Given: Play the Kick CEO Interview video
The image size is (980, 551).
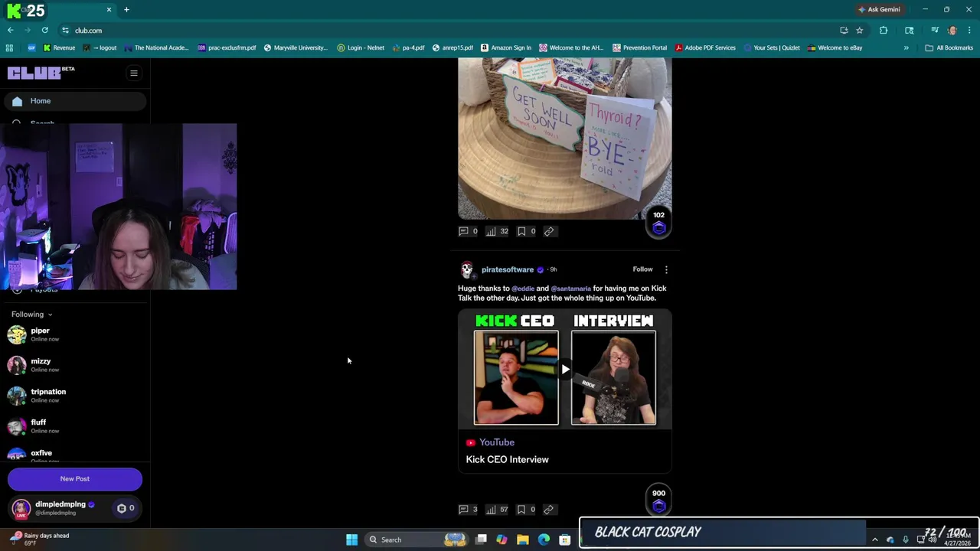Looking at the screenshot, I should click(x=565, y=370).
